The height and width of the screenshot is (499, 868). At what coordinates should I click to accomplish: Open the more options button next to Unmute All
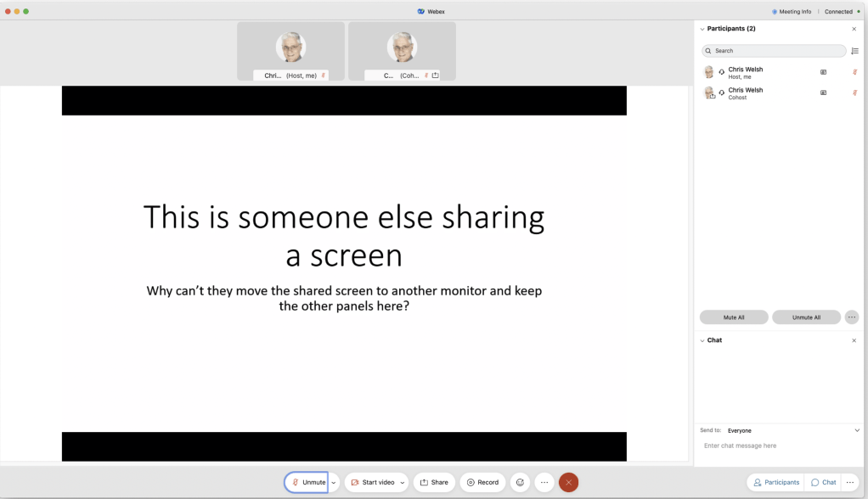(851, 317)
